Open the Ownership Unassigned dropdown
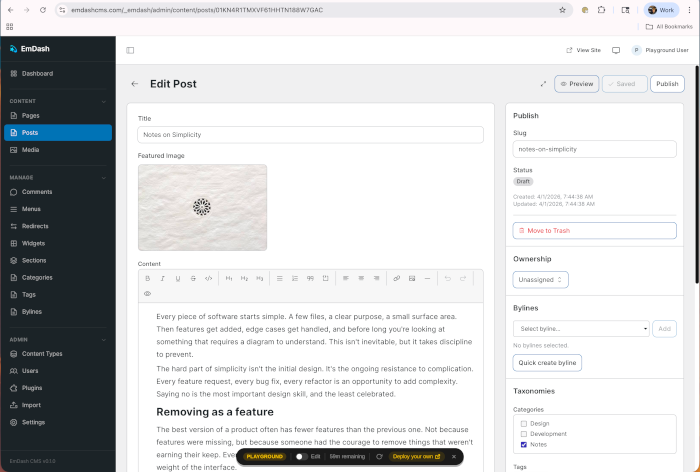The width and height of the screenshot is (700, 472). [541, 280]
